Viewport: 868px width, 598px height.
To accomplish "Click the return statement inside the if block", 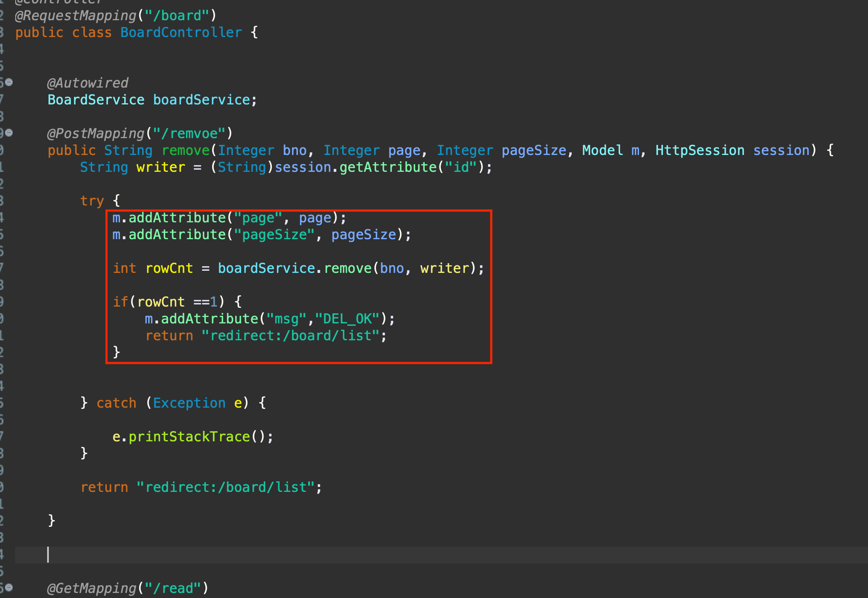I will 169,336.
